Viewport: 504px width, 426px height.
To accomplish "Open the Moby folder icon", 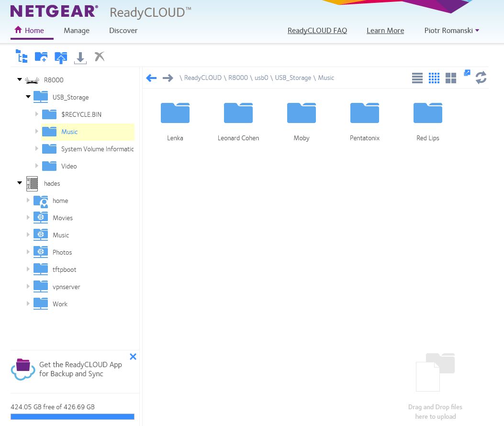I will (x=302, y=113).
